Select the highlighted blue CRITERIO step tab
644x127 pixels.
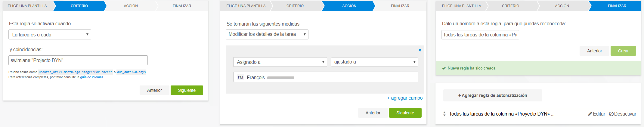click(79, 6)
